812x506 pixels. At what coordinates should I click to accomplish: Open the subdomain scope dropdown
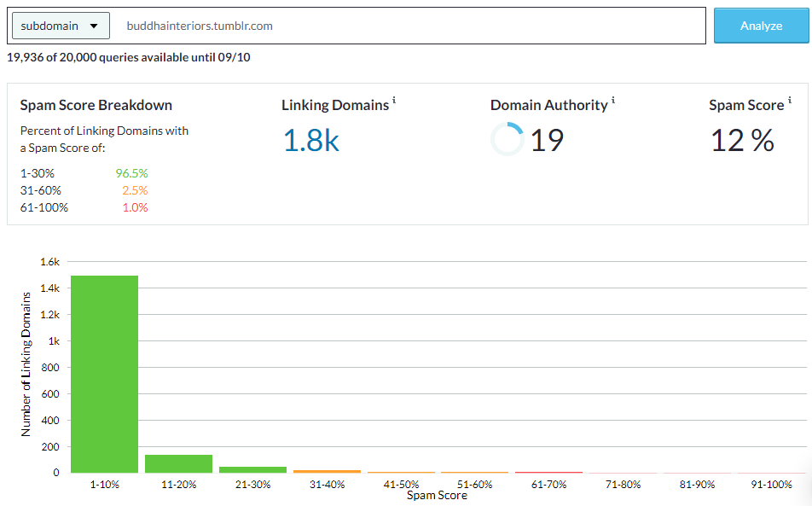click(61, 26)
